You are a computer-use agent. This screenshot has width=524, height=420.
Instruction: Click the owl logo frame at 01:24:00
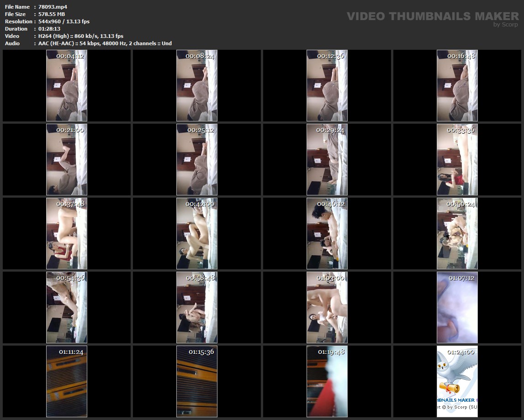457,381
